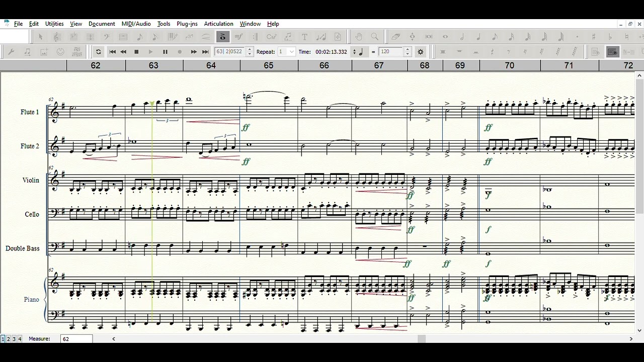
Task: Select the Graphics image tool
Action: 44,52
